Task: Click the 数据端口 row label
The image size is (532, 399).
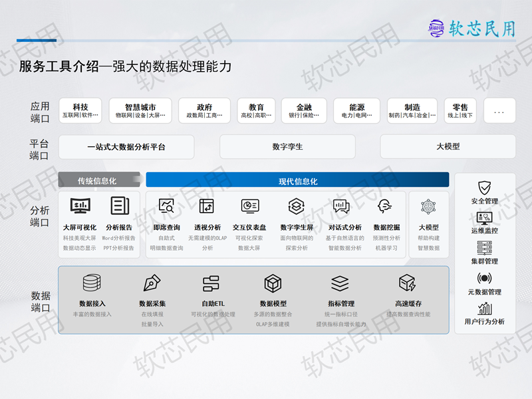Action: click(41, 301)
